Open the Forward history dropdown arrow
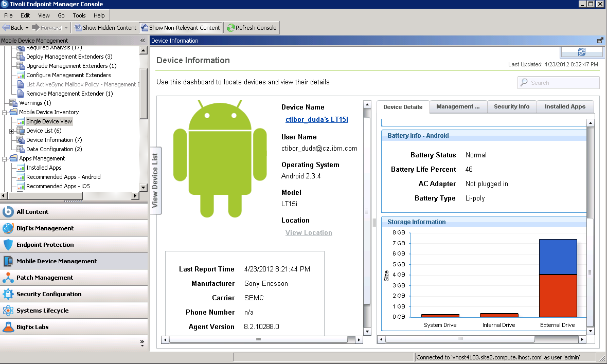This screenshot has height=364, width=607. click(66, 28)
